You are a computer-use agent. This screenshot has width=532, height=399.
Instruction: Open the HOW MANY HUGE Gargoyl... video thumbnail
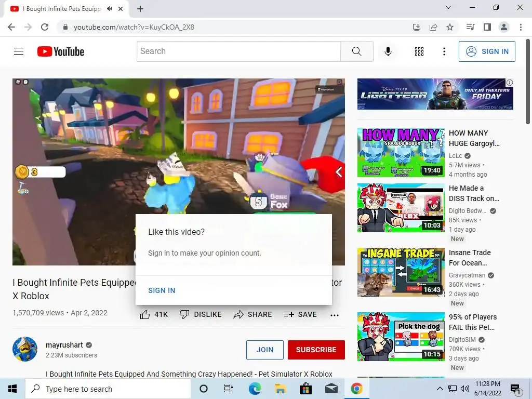click(x=401, y=153)
